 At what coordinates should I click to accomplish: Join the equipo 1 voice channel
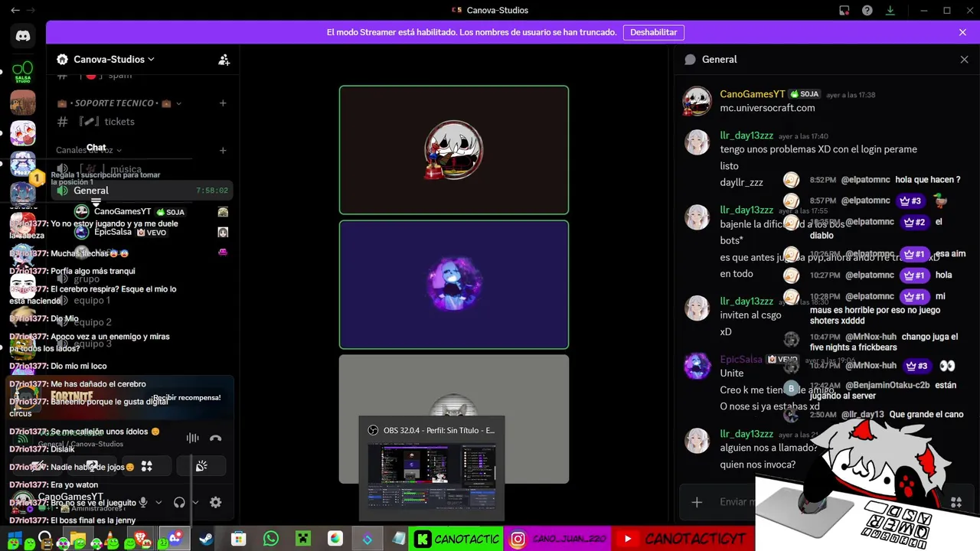coord(142,300)
